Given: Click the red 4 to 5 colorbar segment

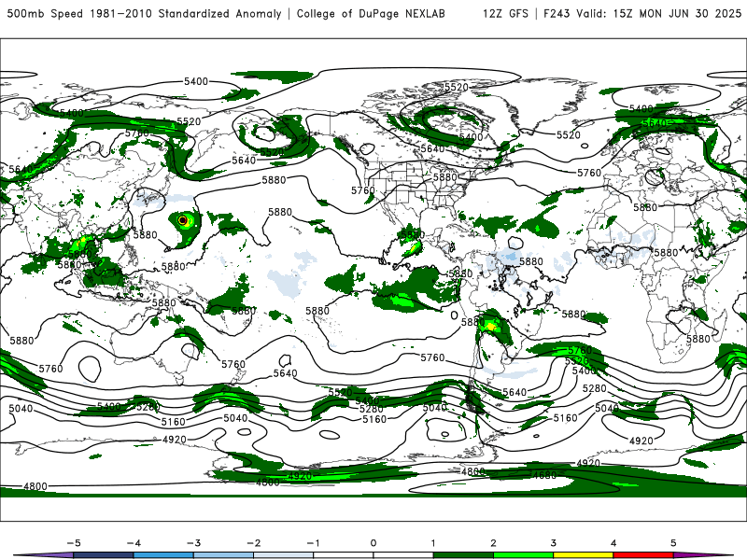Looking at the screenshot, I should tap(643, 555).
